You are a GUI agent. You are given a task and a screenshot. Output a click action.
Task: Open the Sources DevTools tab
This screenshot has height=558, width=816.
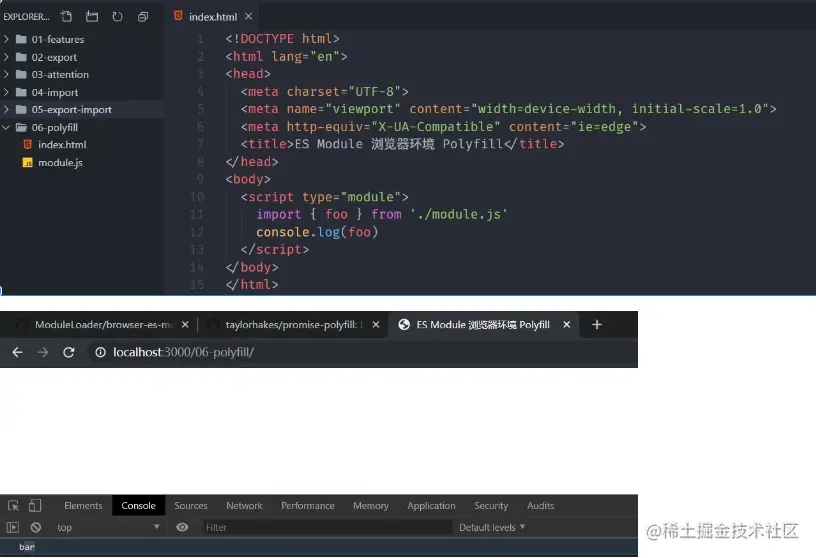pyautogui.click(x=190, y=505)
